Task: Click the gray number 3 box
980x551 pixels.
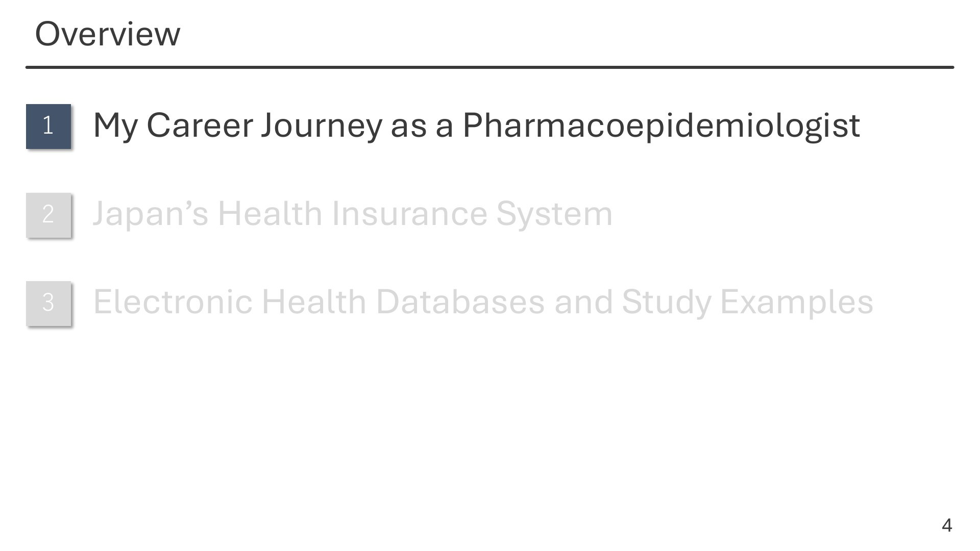Action: coord(48,303)
